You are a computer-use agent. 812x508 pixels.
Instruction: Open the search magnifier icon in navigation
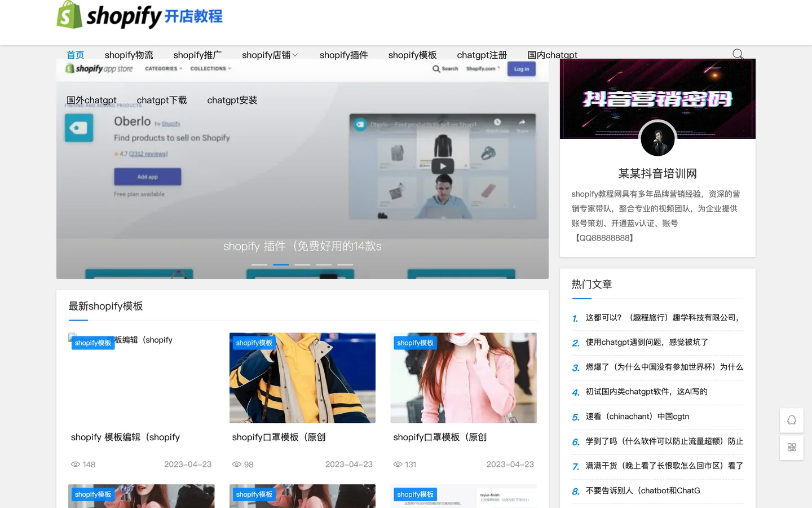tap(738, 54)
